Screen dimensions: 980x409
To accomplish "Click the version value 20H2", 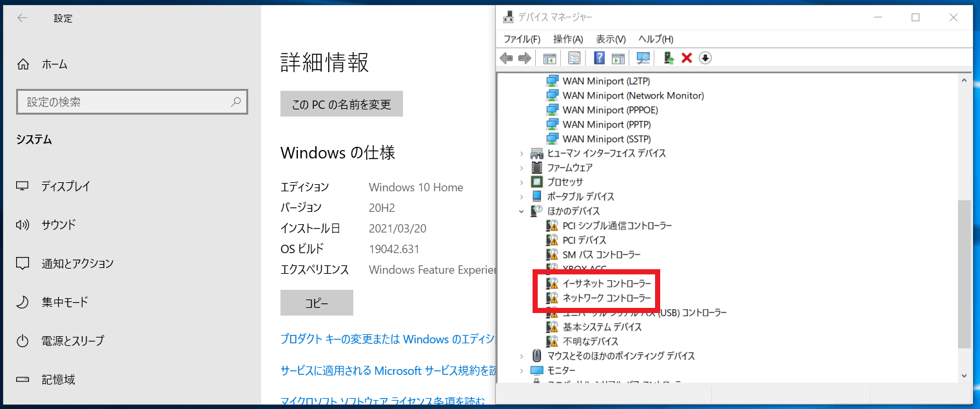I will tap(382, 208).
